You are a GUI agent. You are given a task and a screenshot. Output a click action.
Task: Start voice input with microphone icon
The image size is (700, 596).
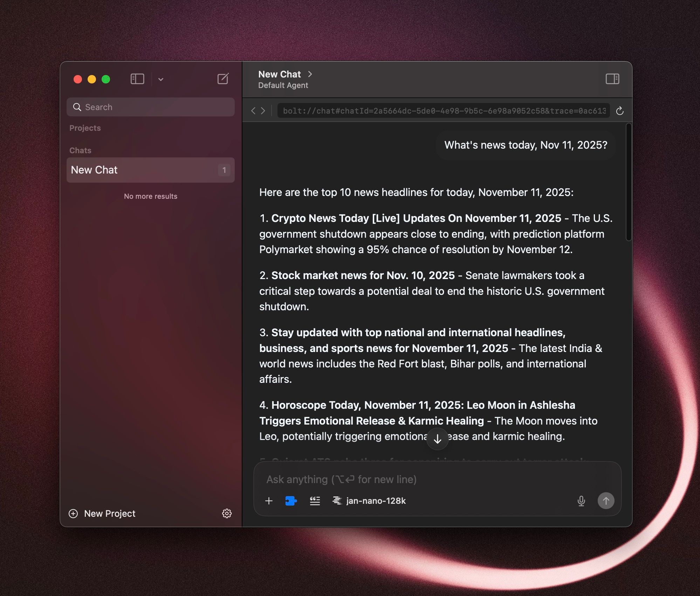(x=581, y=501)
